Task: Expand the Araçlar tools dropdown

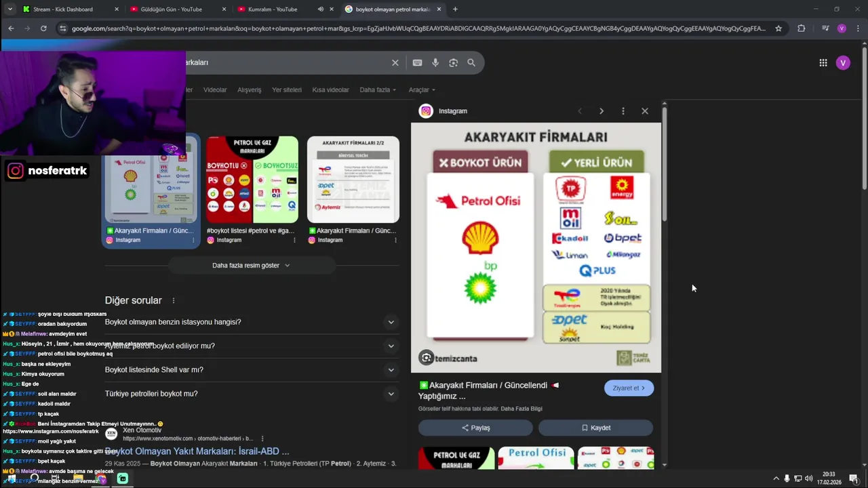Action: [x=422, y=89]
